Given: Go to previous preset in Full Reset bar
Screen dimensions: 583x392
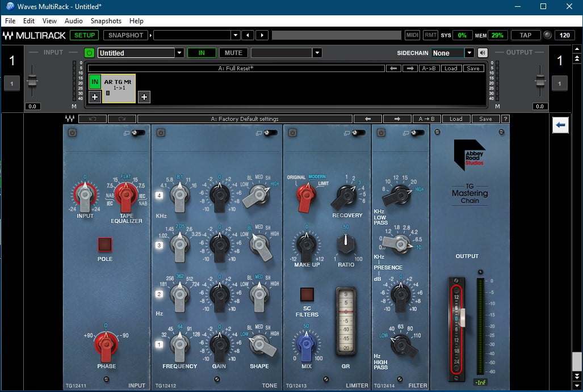Looking at the screenshot, I should click(393, 69).
